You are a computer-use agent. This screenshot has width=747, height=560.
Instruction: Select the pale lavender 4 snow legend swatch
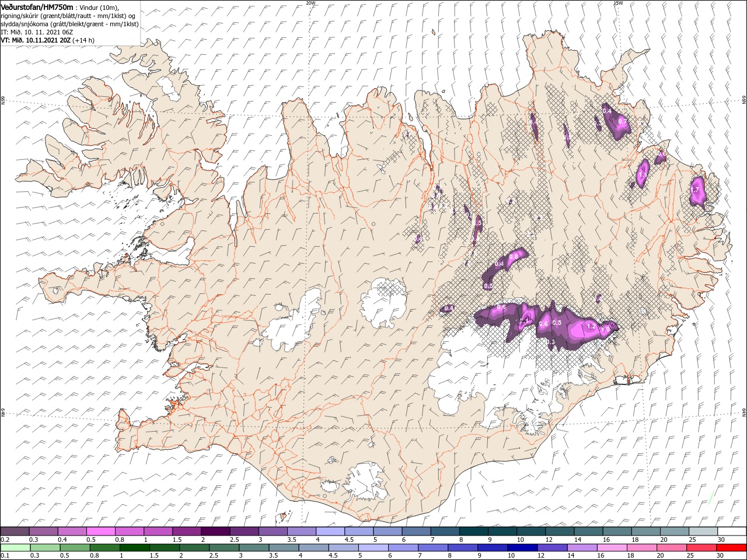pos(330,531)
